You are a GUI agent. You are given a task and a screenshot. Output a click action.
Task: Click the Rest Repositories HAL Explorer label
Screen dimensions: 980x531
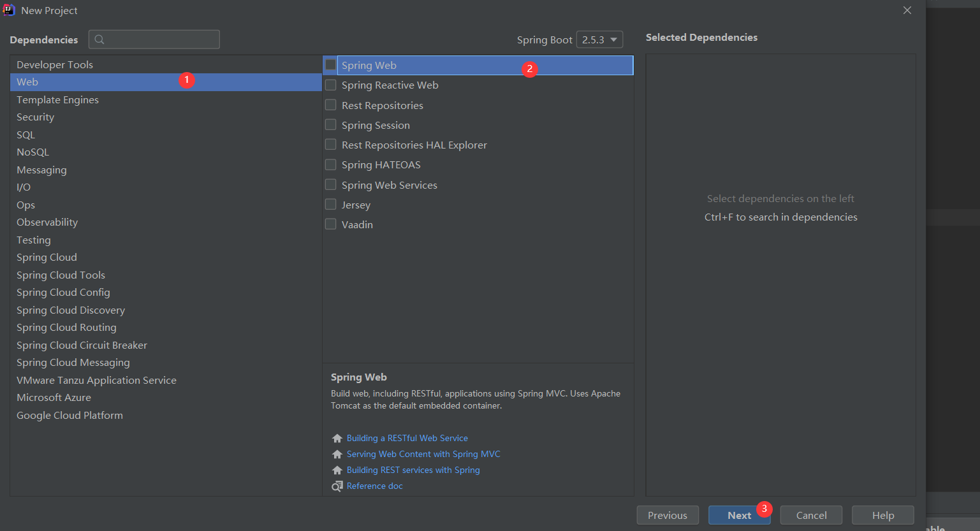[x=414, y=145]
